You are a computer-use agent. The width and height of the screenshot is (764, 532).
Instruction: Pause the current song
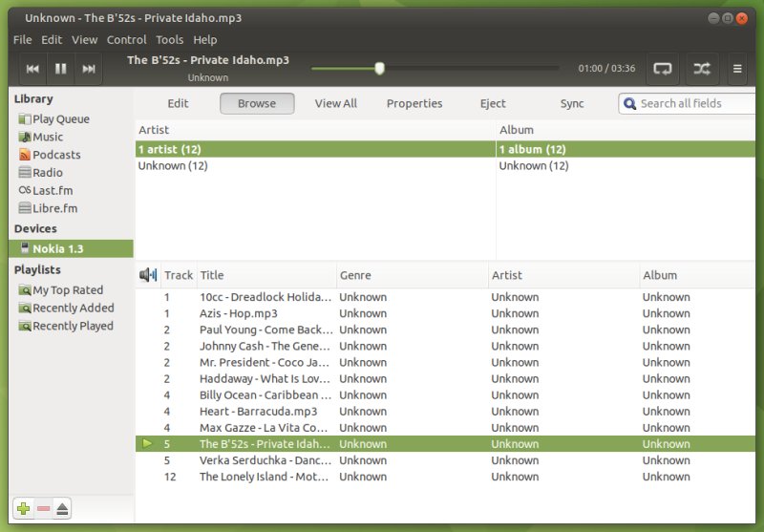(60, 69)
